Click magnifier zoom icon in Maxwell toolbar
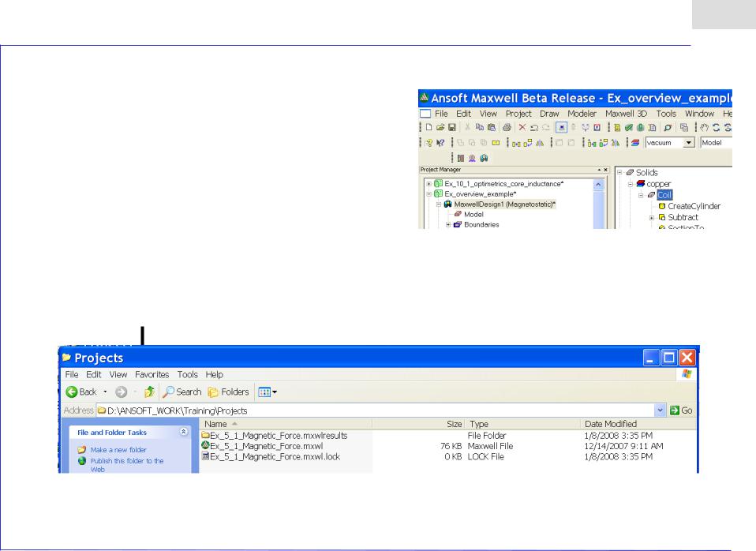Image resolution: width=756 pixels, height=551 pixels. pos(668,127)
